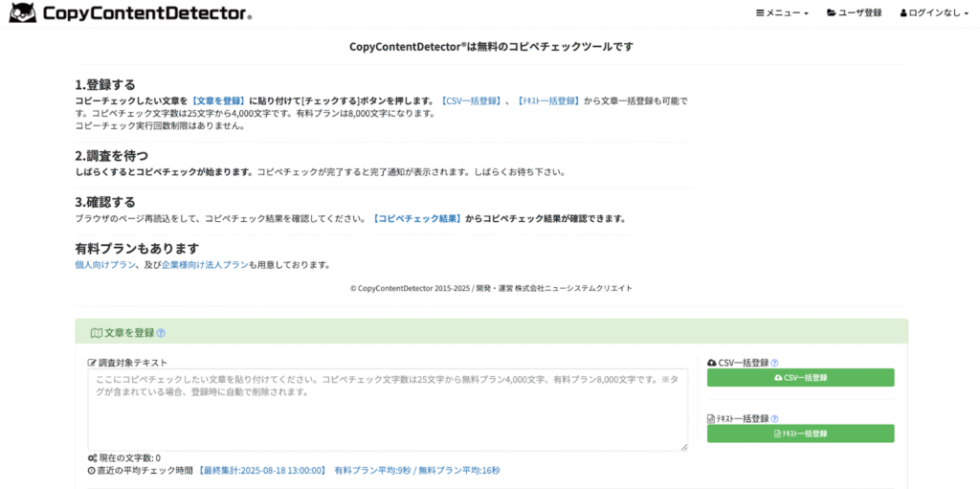
Task: Click the CopyContentDetector owl logo
Action: (x=23, y=13)
